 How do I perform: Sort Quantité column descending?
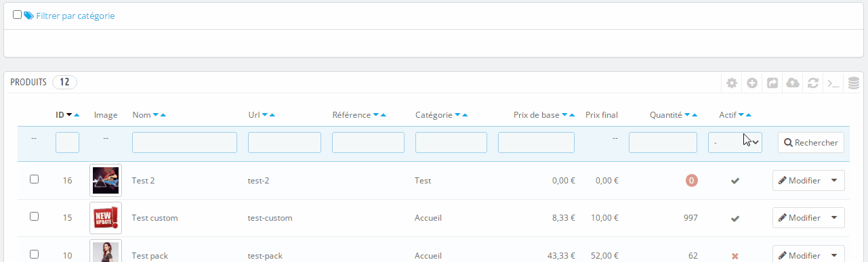coord(688,115)
